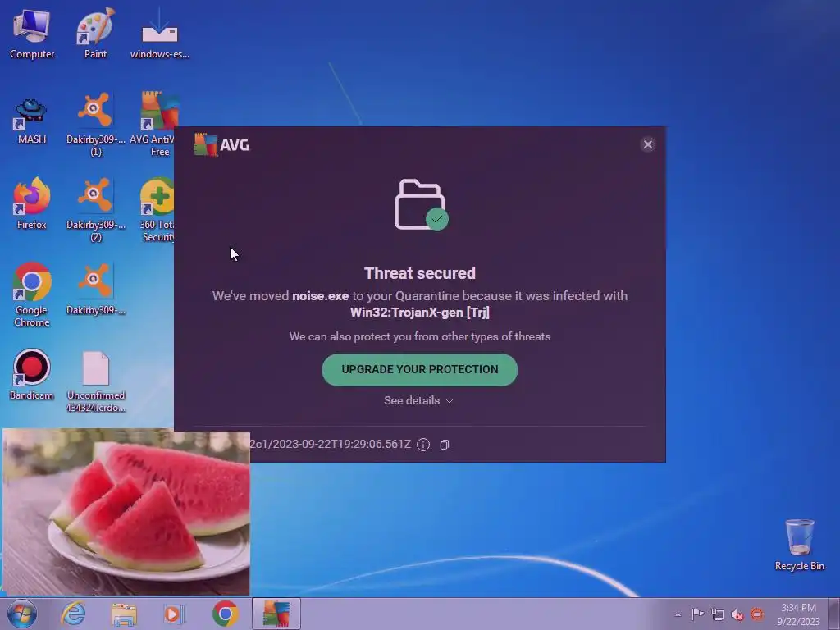Screen dimensions: 840x630
Task: Expand See details in AVG dialog
Action: 418,400
